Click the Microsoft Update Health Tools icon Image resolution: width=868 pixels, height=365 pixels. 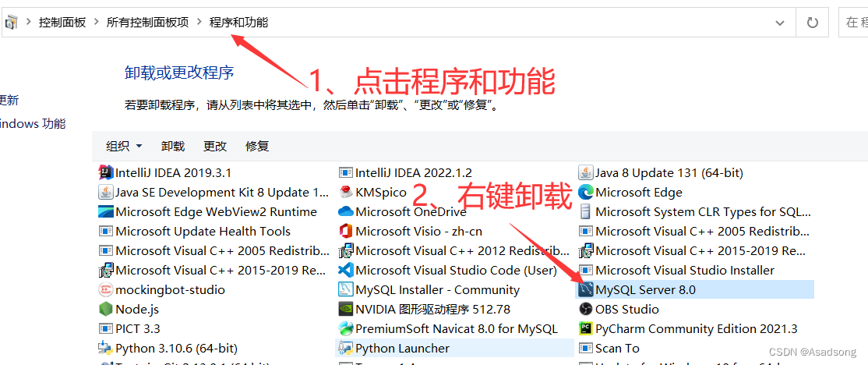[x=106, y=231]
